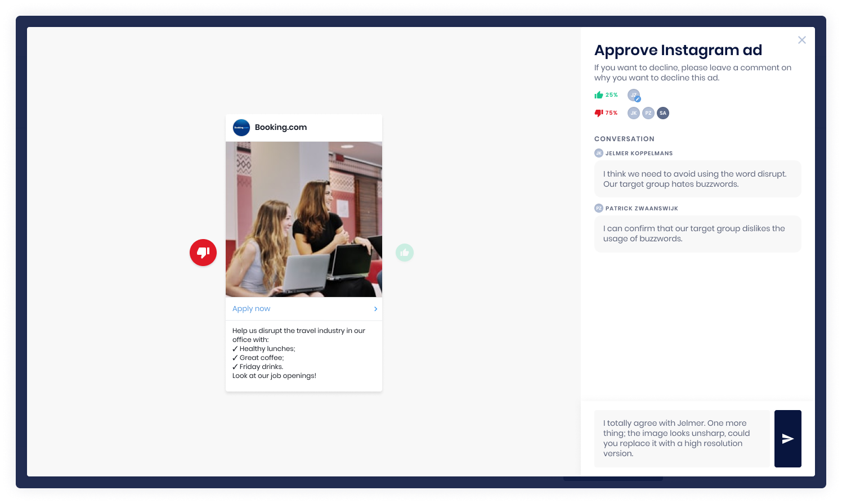The width and height of the screenshot is (842, 504).
Task: Click 'Look at our job openings!' text
Action: pos(275,376)
